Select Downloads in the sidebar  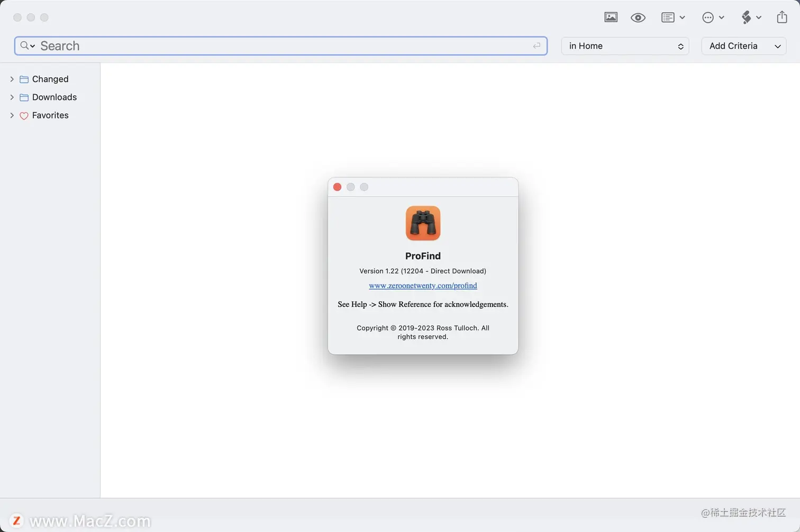click(54, 97)
